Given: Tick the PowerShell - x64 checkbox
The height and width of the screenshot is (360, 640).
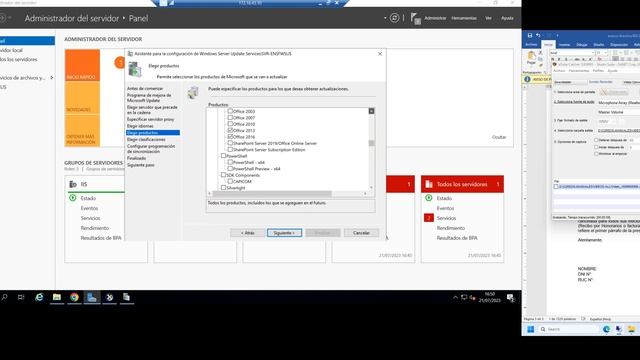Looking at the screenshot, I should [x=230, y=162].
